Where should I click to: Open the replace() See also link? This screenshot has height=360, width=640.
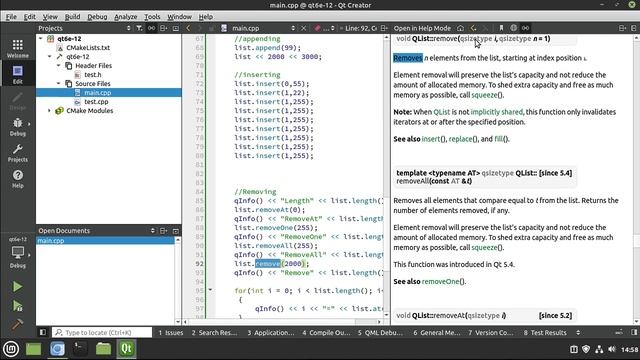(460, 139)
